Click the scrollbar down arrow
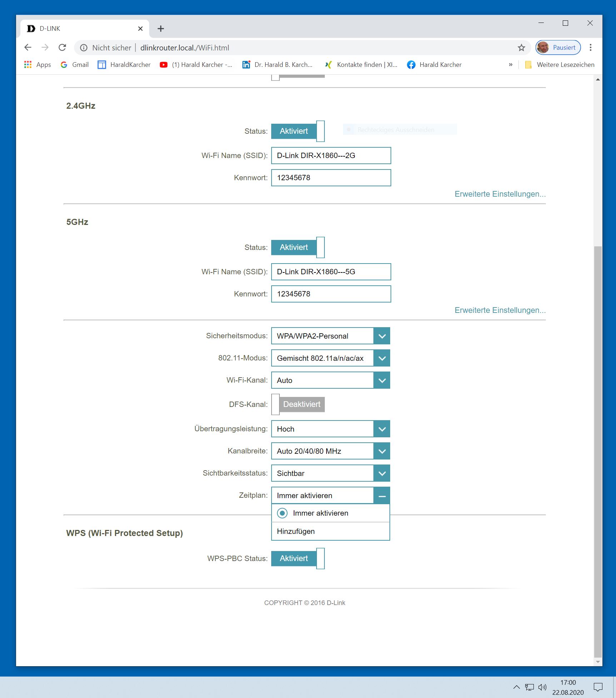 pos(598,662)
